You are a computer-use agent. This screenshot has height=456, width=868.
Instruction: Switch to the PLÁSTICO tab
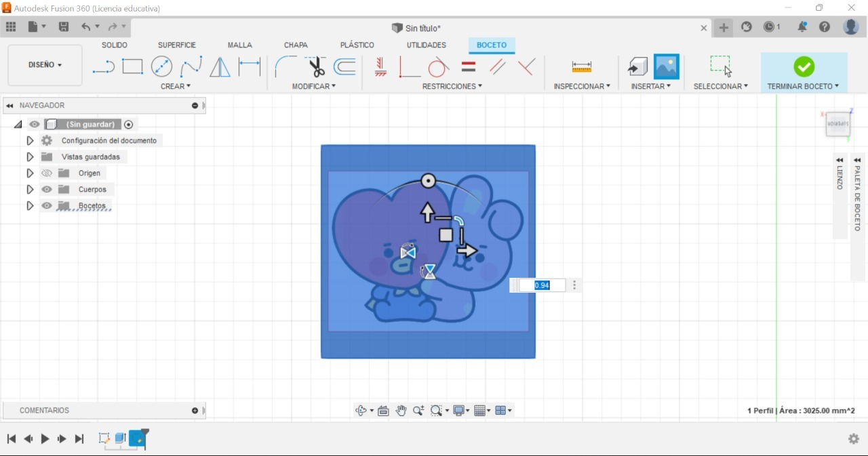click(x=357, y=45)
